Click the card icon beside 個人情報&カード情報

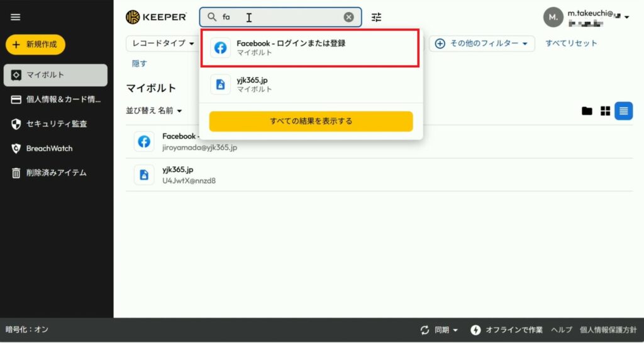[x=16, y=99]
